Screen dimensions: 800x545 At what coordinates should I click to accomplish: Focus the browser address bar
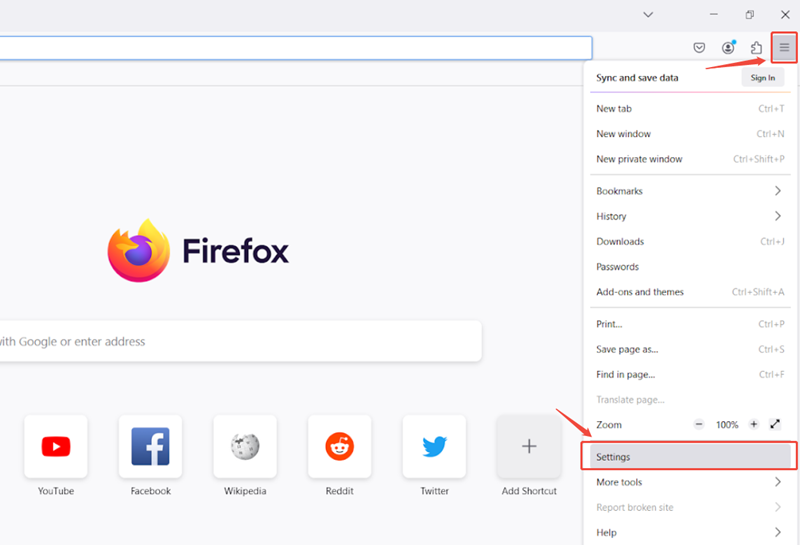pos(296,48)
